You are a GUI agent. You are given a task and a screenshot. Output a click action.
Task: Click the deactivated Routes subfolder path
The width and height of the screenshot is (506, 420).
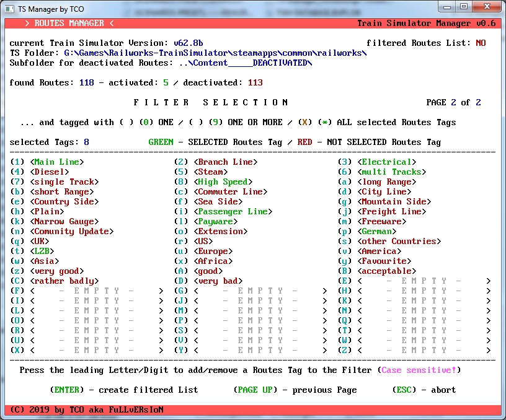246,63
